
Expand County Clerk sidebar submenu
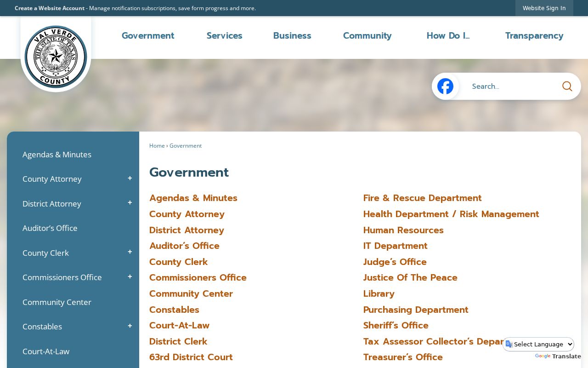(x=130, y=253)
